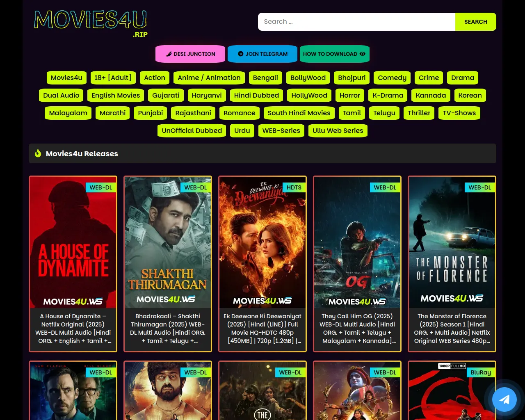The height and width of the screenshot is (420, 525).
Task: Open The Monster of Florence title link
Action: (x=452, y=328)
